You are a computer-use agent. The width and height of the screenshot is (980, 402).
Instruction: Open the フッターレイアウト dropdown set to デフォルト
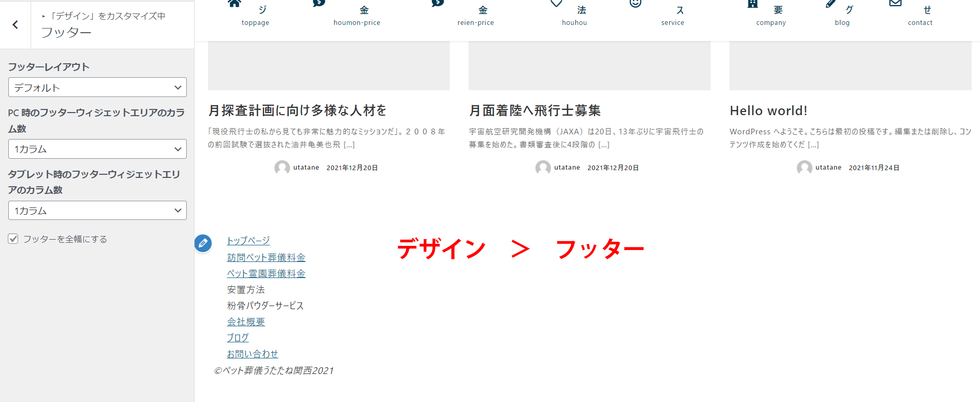tap(97, 87)
